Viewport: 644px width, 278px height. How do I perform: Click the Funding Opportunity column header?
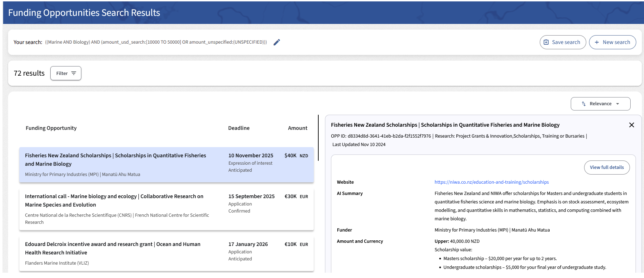(x=51, y=128)
